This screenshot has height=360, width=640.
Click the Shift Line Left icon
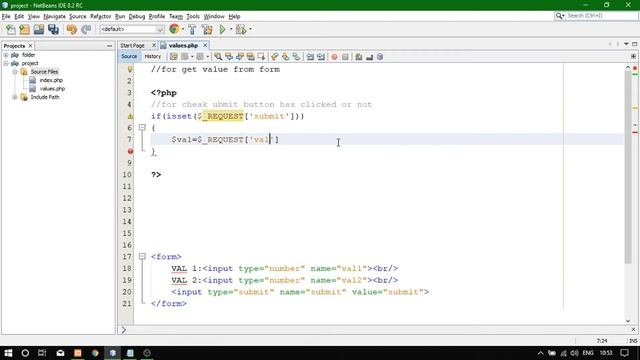coord(310,57)
